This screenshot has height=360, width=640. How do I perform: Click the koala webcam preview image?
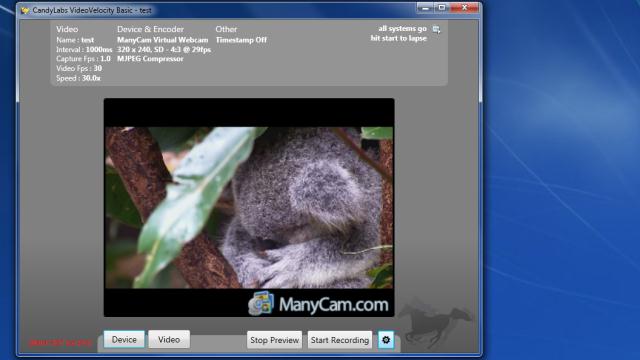[249, 207]
